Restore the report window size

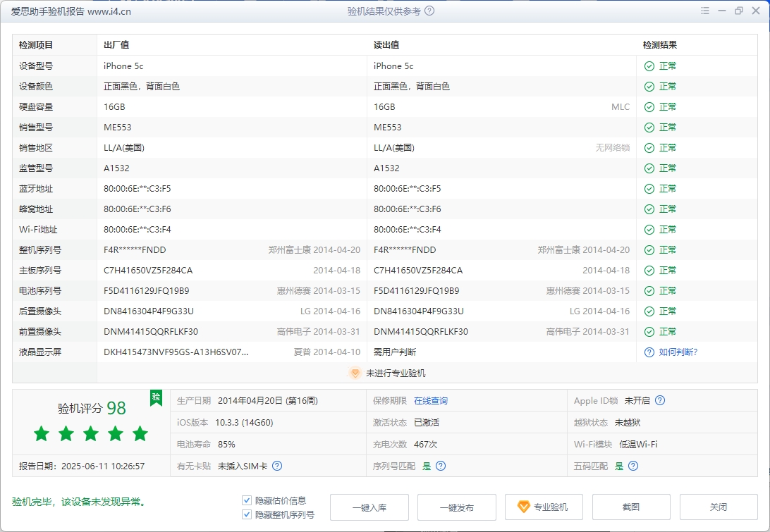pyautogui.click(x=738, y=11)
